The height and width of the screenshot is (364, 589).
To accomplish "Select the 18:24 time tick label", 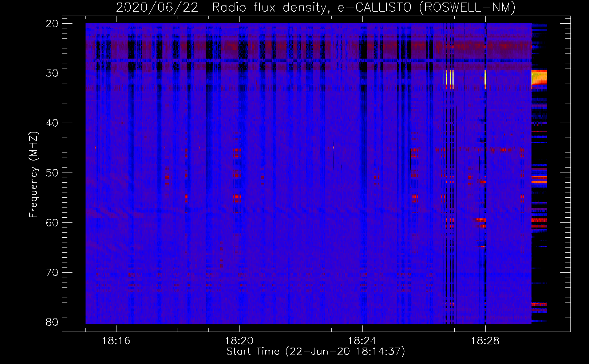I will (362, 341).
